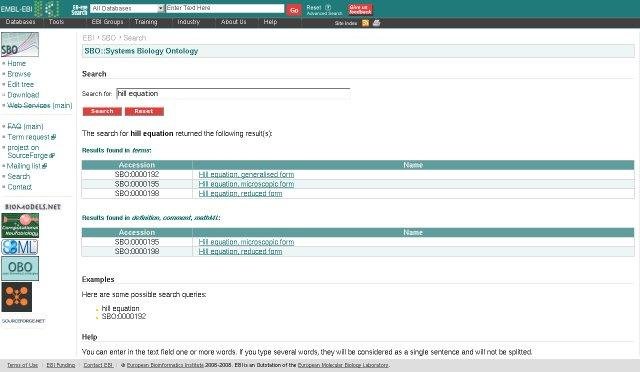The image size is (640, 372).
Task: Open Search in the left sidebar
Action: [19, 176]
